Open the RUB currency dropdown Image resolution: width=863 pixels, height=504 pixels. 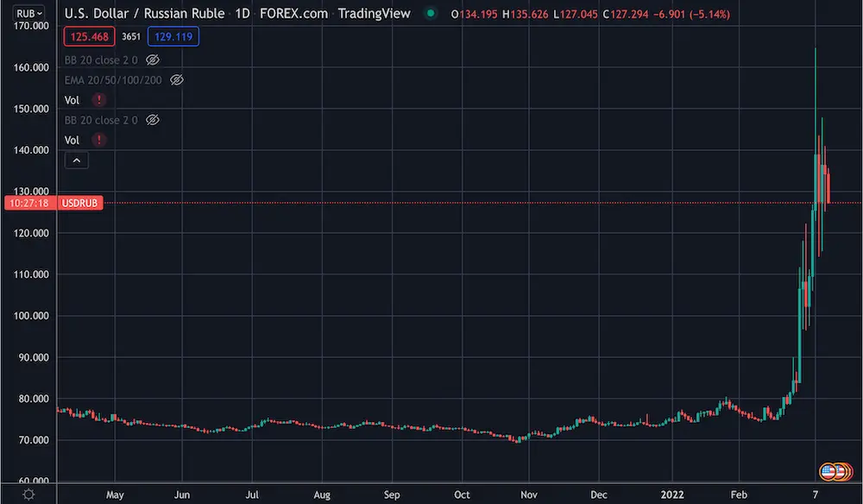[29, 13]
